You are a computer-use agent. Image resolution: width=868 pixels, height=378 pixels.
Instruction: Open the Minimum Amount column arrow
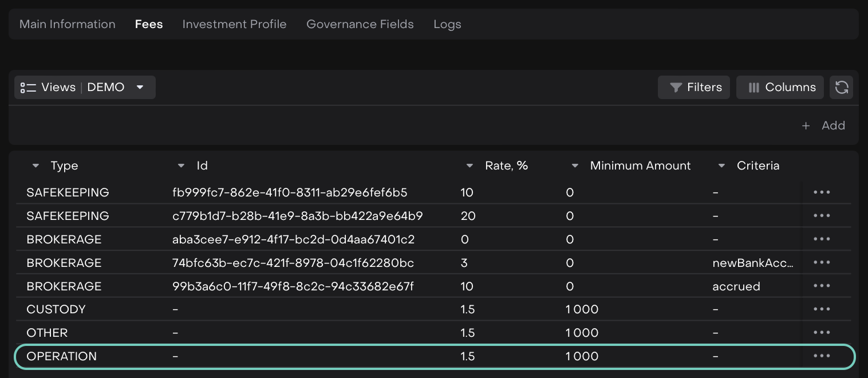pos(575,166)
